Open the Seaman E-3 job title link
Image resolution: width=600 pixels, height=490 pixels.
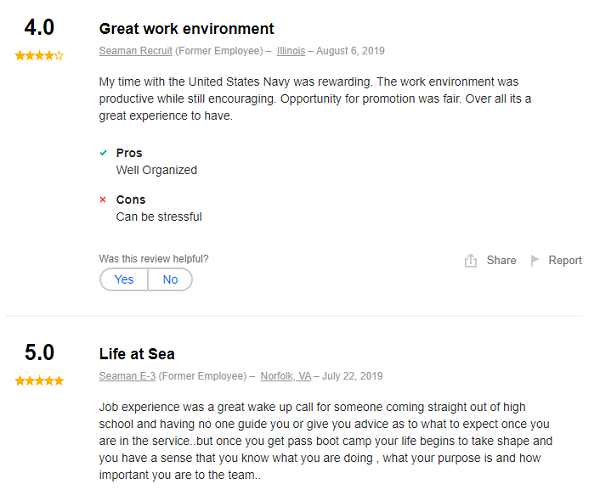coord(127,376)
